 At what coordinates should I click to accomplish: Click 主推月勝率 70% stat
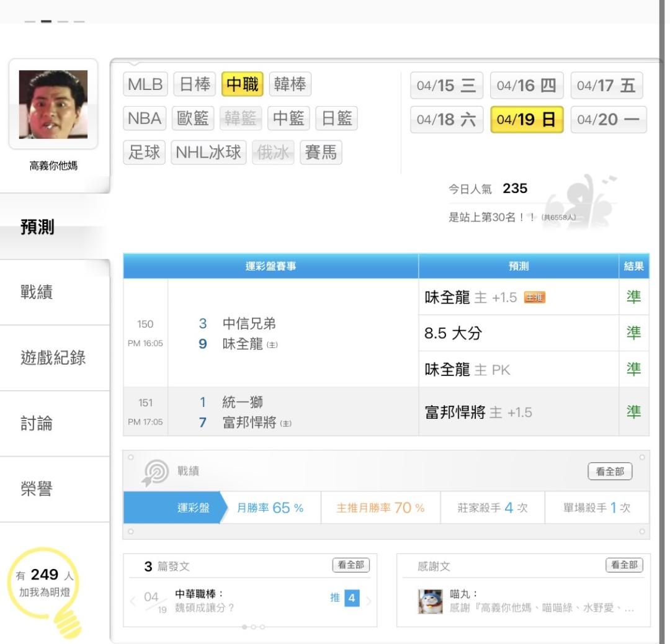click(x=380, y=508)
